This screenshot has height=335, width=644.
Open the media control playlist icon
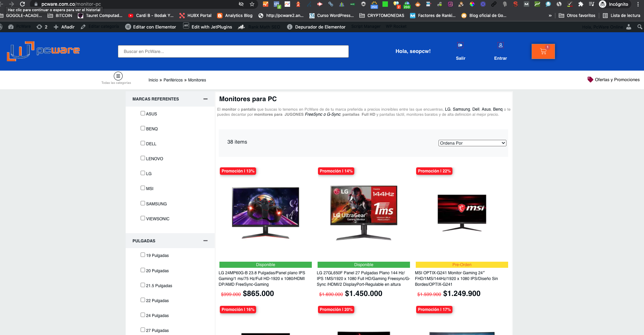pos(592,4)
